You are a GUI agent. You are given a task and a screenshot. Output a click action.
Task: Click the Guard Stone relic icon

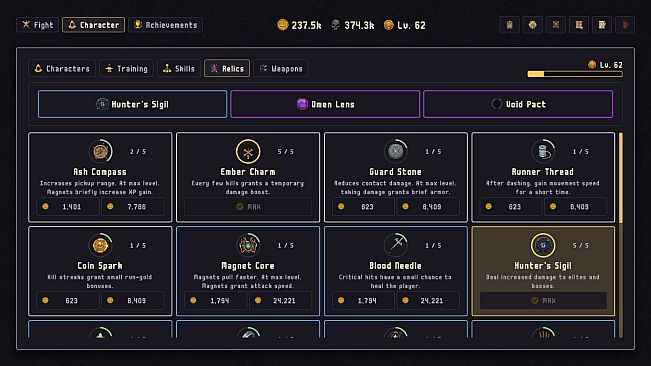pyautogui.click(x=396, y=151)
